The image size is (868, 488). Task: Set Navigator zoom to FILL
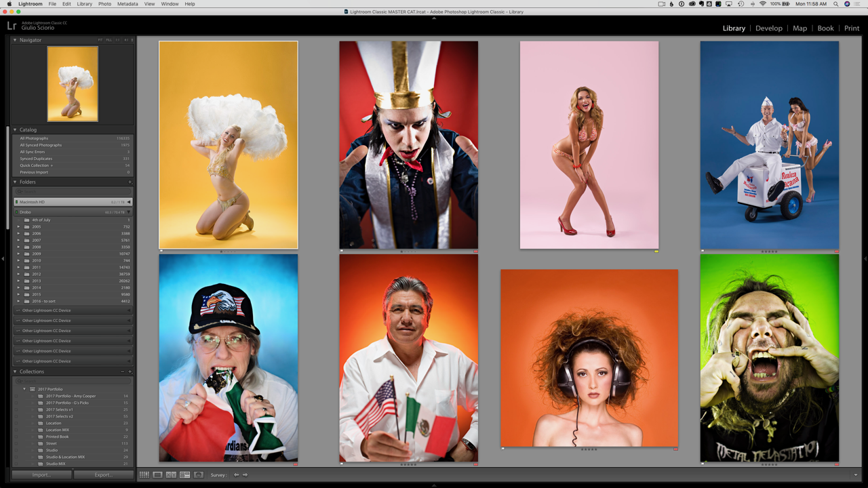109,40
